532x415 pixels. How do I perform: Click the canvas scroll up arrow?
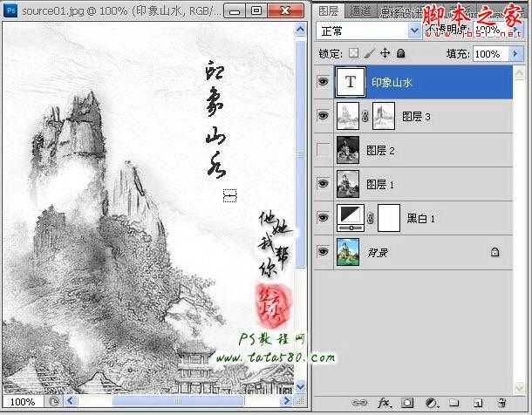(300, 30)
